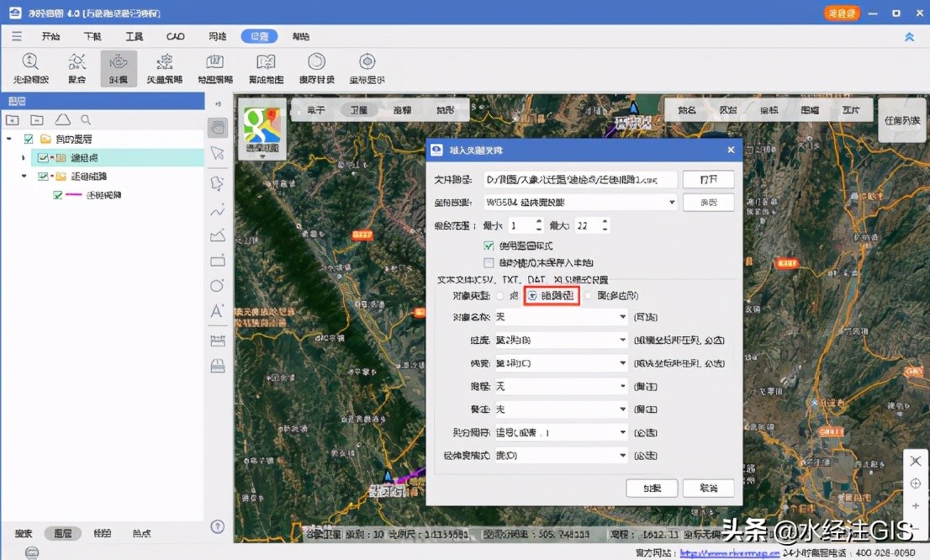
Task: Increase the maximum level stepper showing 22
Action: click(605, 222)
